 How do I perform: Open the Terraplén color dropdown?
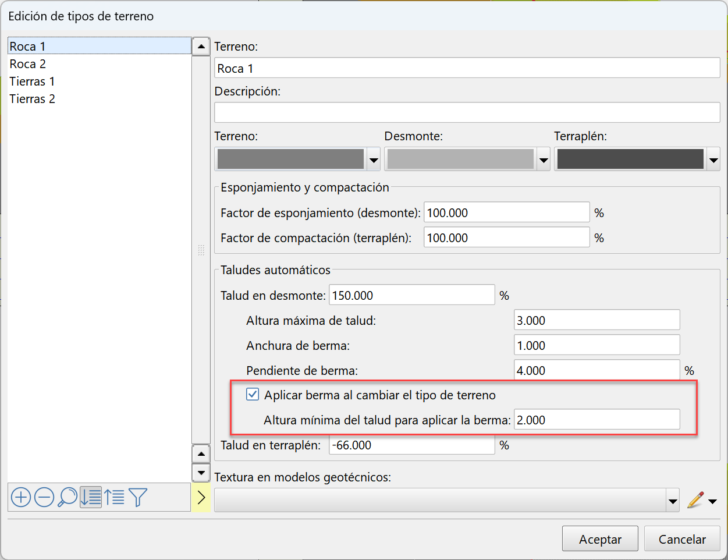click(x=713, y=158)
